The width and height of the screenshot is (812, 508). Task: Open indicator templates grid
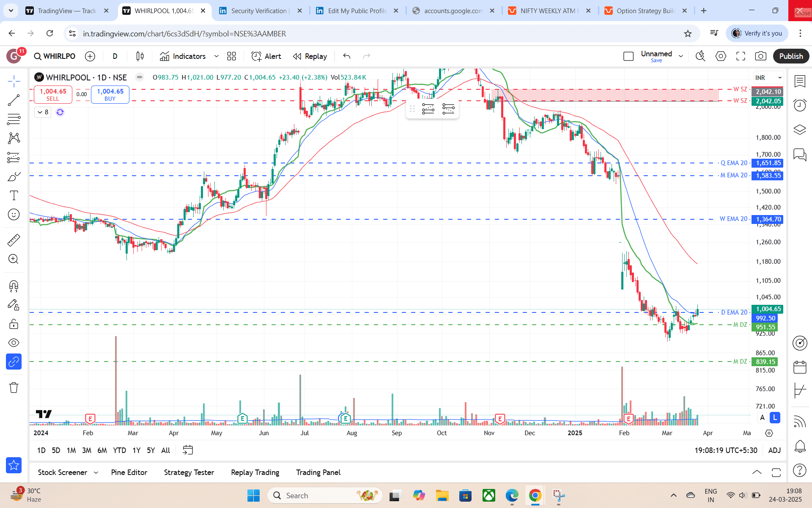tap(231, 56)
